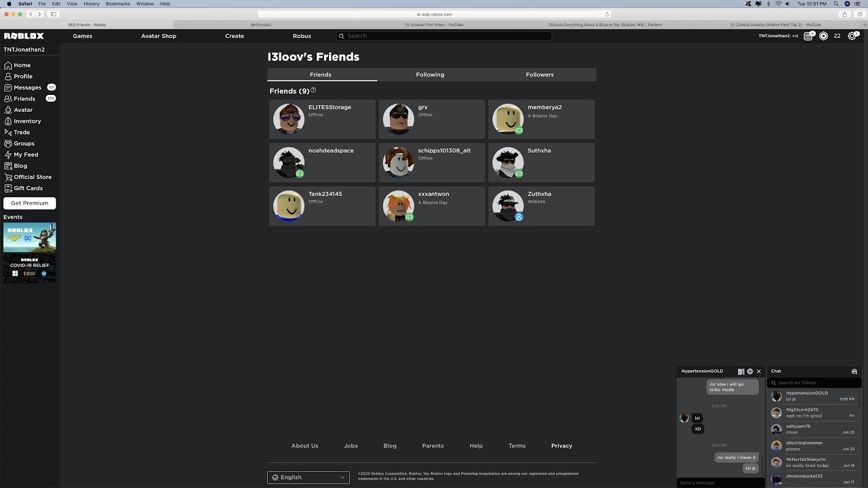This screenshot has width=868, height=488.
Task: Click the Inventory icon in the sidebar
Action: click(x=8, y=121)
